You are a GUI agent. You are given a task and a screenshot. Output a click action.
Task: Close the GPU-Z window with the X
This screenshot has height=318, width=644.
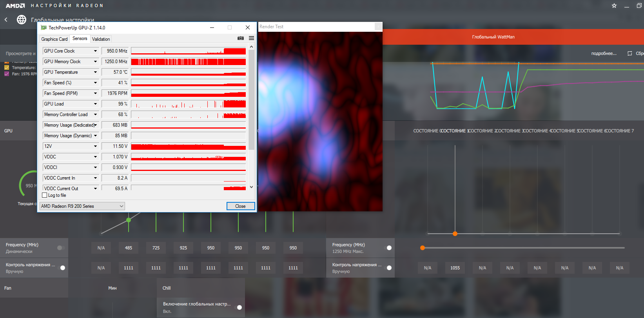click(x=248, y=27)
